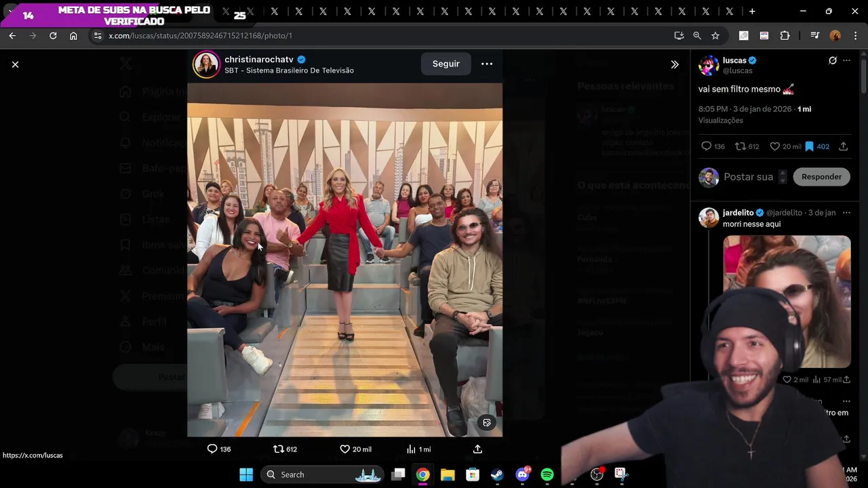868x488 pixels.
Task: Like the post via heart below the photo
Action: coord(344,449)
